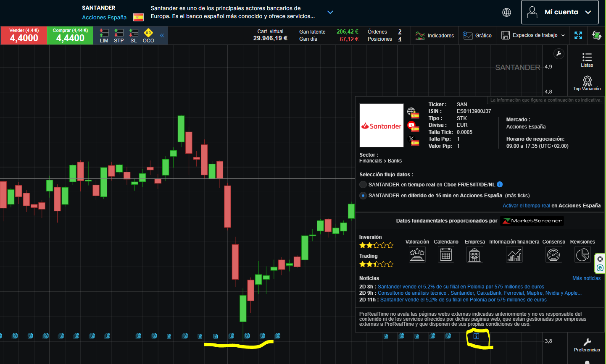Select SANTANDER diferido 15 min radio
The height and width of the screenshot is (364, 606).
point(363,196)
